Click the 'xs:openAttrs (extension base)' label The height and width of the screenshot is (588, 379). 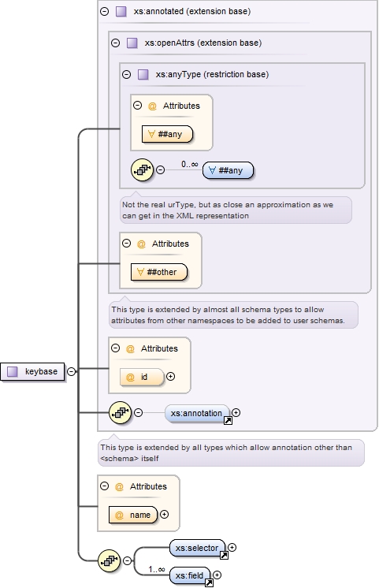(203, 43)
